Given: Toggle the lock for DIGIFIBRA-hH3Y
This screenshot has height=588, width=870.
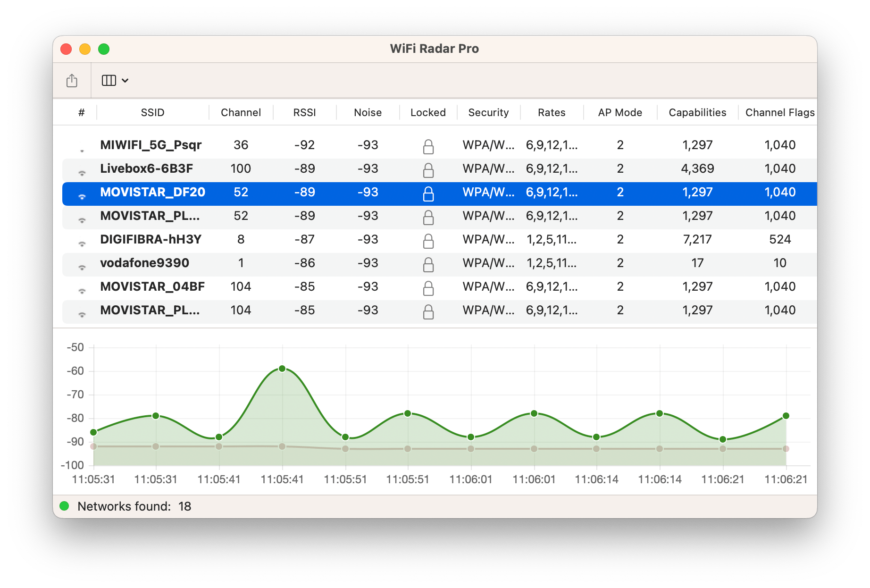Looking at the screenshot, I should [428, 240].
